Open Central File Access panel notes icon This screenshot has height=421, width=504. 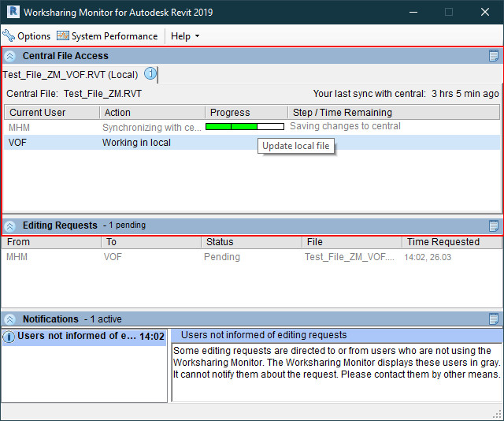[x=494, y=56]
